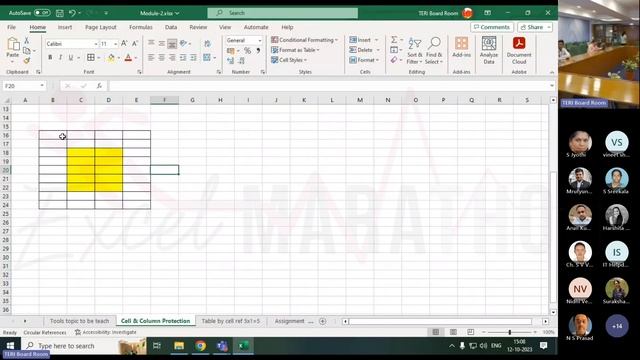Image resolution: width=640 pixels, height=360 pixels.
Task: Click the Cut scissors icon
Action: 27,40
